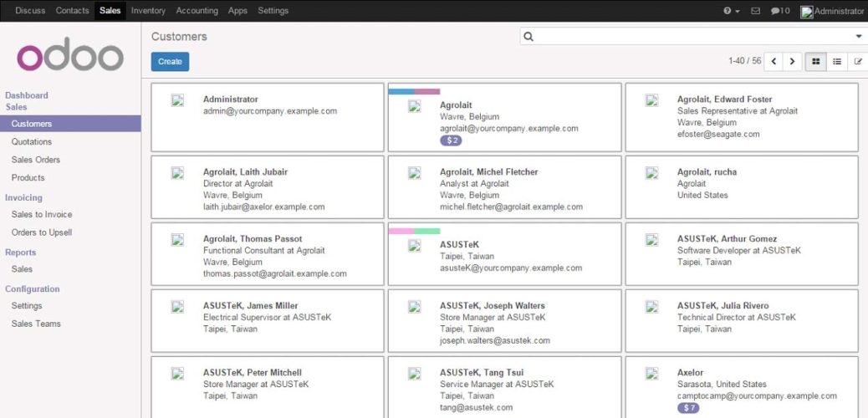868x418 pixels.
Task: Click the $7 badge on Axelor
Action: click(x=689, y=408)
